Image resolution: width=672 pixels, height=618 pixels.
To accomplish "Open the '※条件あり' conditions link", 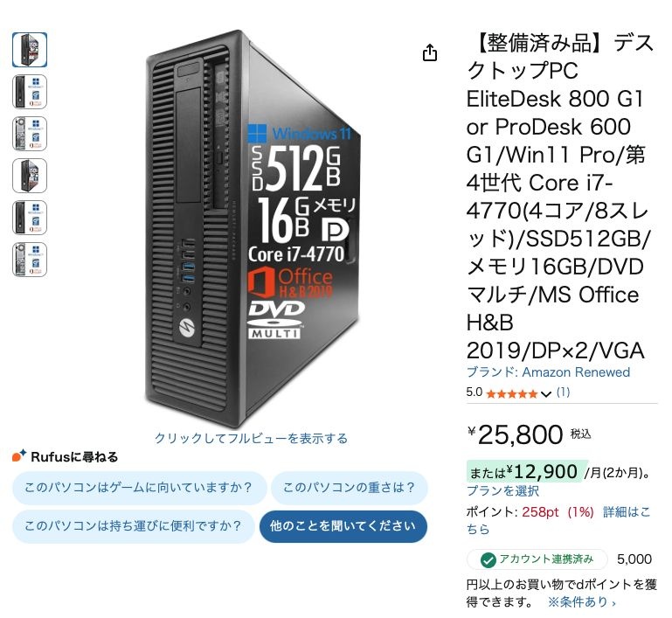I will [x=581, y=602].
